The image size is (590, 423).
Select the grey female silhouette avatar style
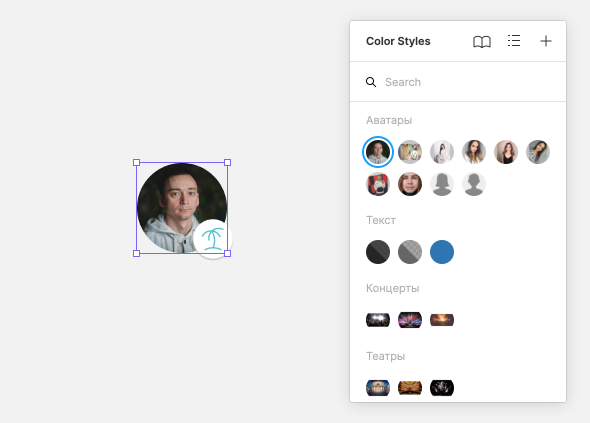point(442,184)
